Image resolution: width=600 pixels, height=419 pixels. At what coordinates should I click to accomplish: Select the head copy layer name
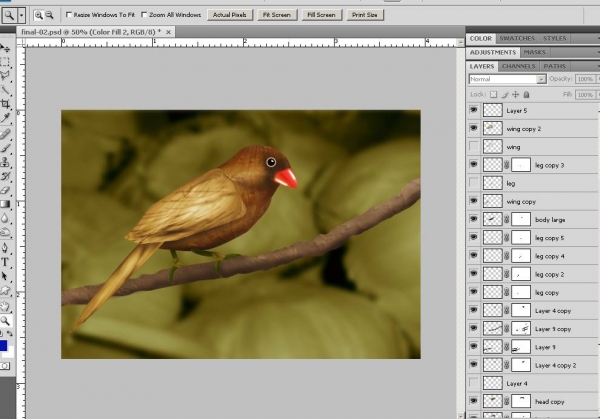549,402
